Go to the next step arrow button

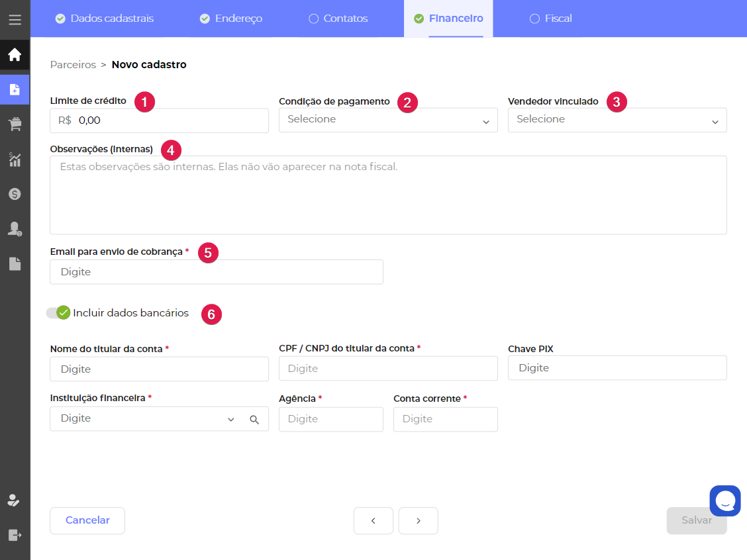pos(418,521)
